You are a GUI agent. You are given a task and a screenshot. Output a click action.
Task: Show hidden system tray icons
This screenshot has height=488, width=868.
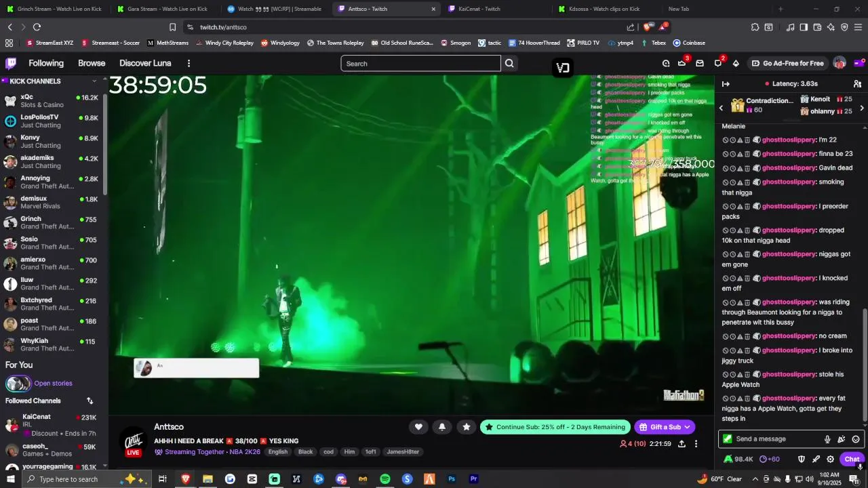pos(755,479)
